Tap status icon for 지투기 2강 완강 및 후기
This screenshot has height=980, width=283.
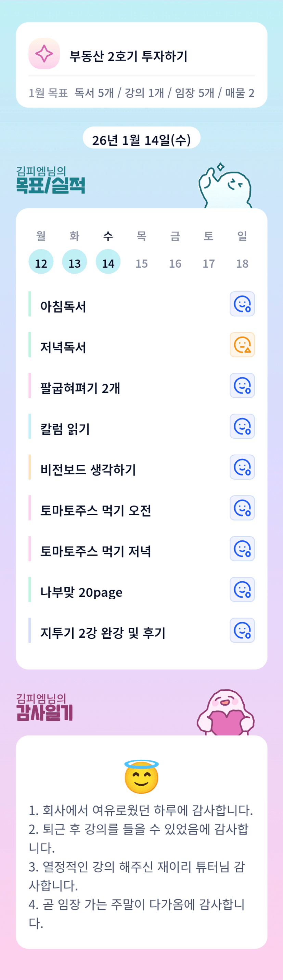click(x=242, y=630)
